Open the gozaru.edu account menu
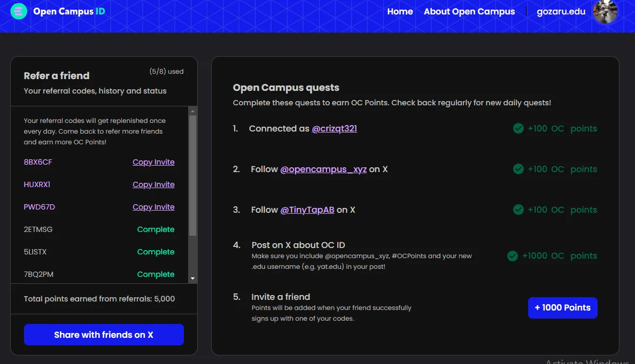This screenshot has height=364, width=635. tap(561, 11)
